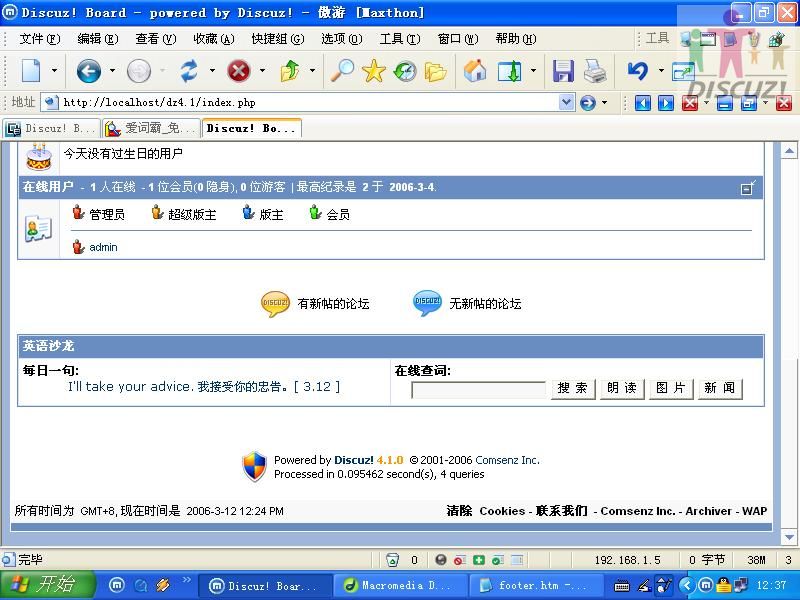
Task: Open the daily sentence I'll take your advice link
Action: (204, 387)
